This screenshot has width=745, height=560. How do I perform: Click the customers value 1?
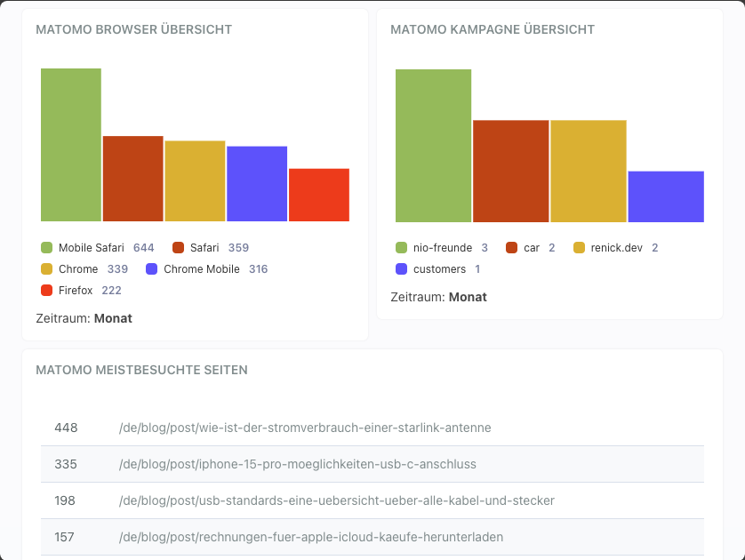(x=477, y=268)
